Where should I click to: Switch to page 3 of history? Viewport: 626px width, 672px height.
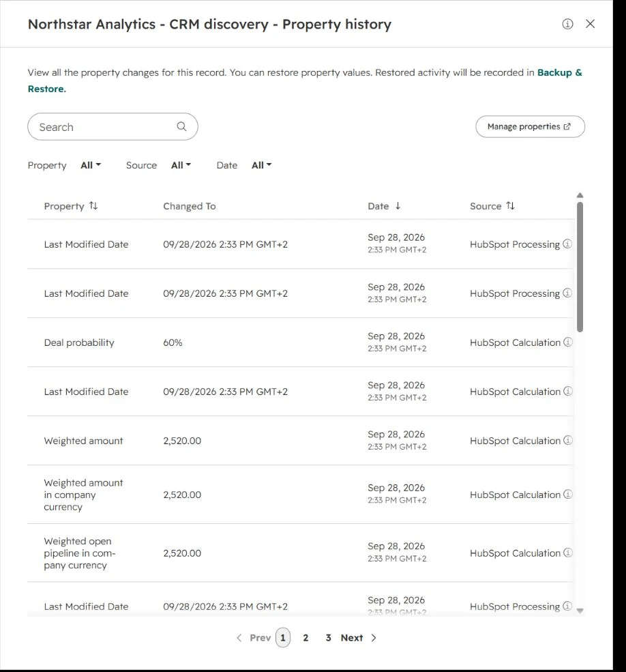coord(328,638)
